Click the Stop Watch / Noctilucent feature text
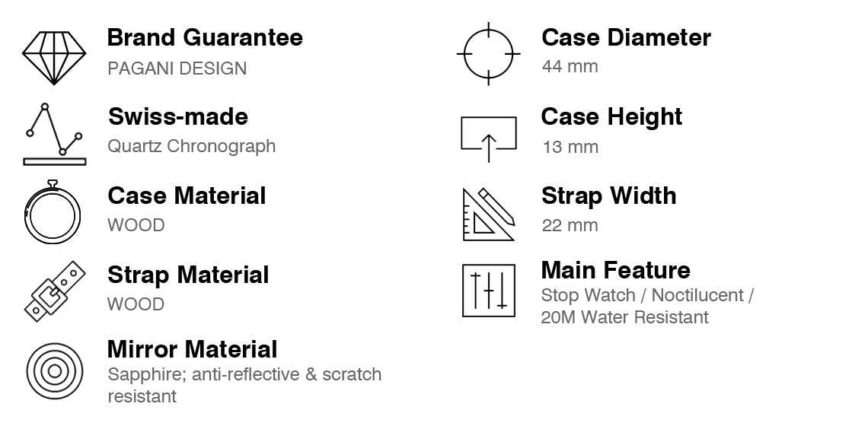Viewport: 868px width, 426px height. [646, 295]
